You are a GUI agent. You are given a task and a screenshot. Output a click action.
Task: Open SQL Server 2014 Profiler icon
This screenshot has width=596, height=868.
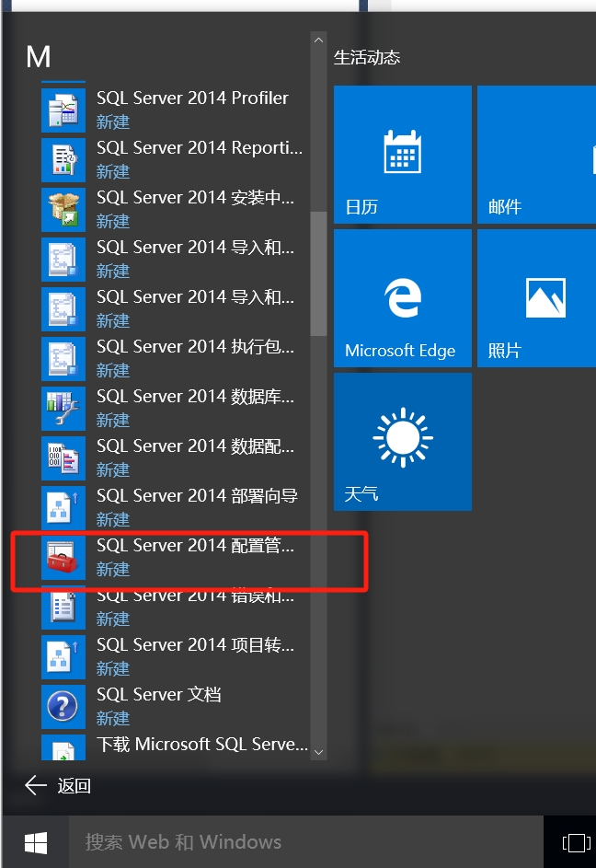coord(63,110)
